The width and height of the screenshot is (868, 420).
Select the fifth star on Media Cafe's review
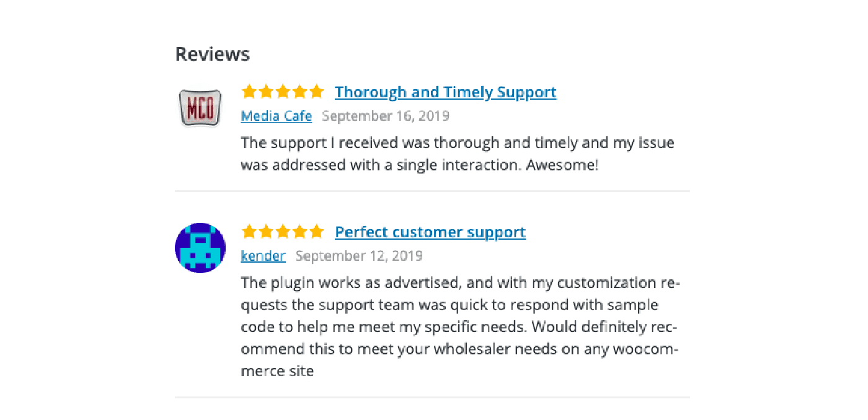(x=317, y=92)
